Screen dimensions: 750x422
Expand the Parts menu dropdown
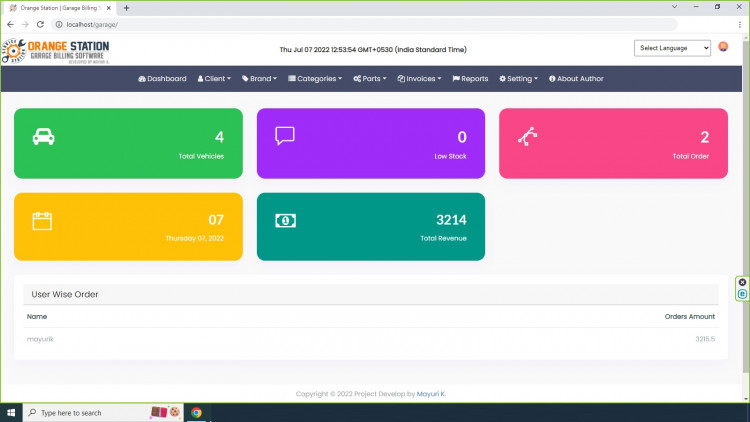click(x=370, y=78)
